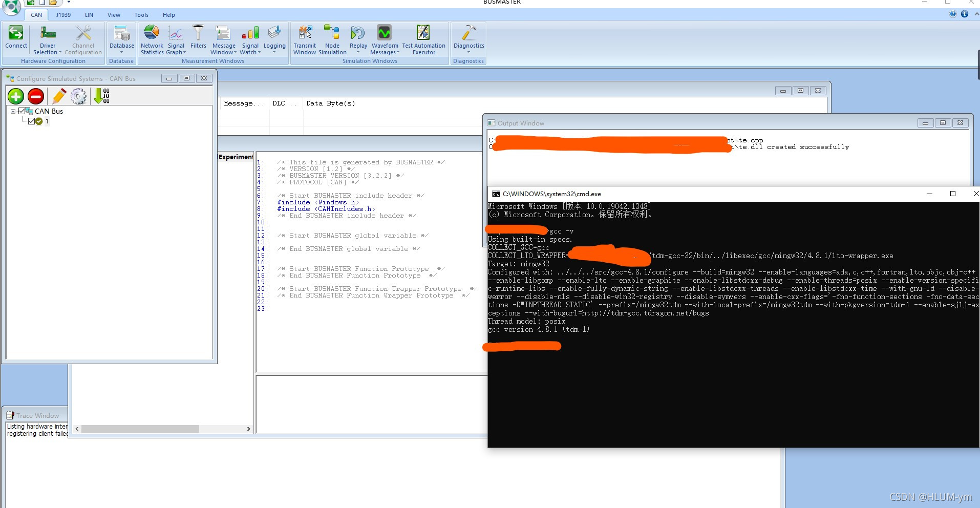This screenshot has height=508, width=980.
Task: Click the Message column header
Action: 244,103
